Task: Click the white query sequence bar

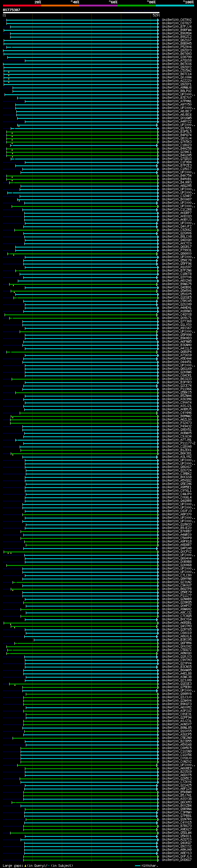Action: (81, 13)
